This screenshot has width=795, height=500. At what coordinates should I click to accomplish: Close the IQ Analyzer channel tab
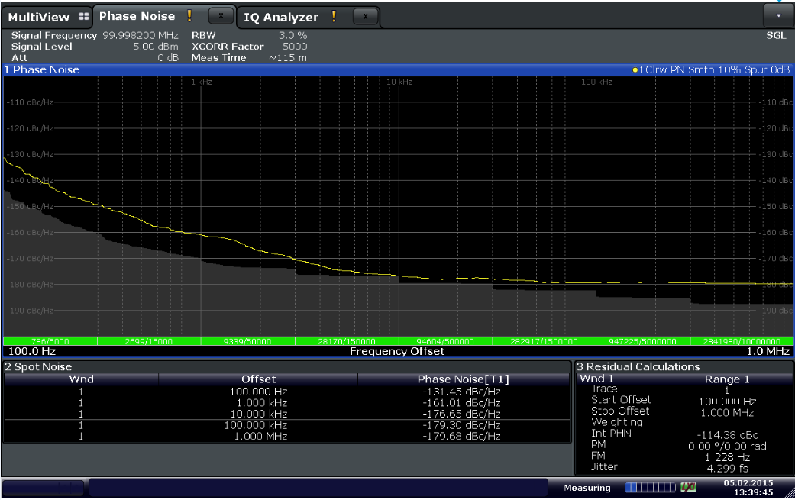click(365, 17)
